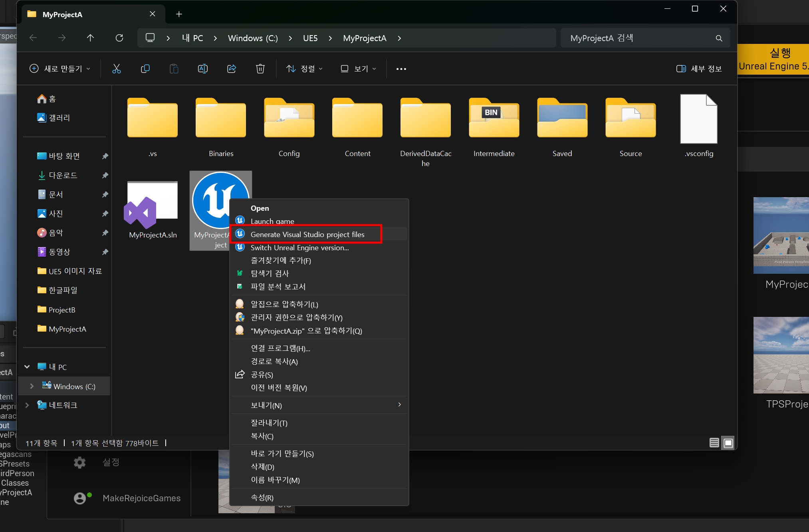This screenshot has width=809, height=532.
Task: Choose Switch Unreal Engine version...
Action: (x=319, y=247)
